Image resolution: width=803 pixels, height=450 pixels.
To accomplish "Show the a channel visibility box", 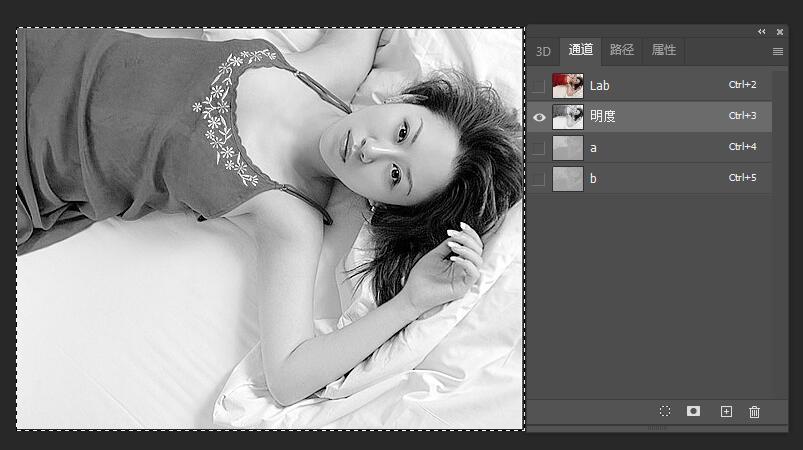I will (539, 148).
